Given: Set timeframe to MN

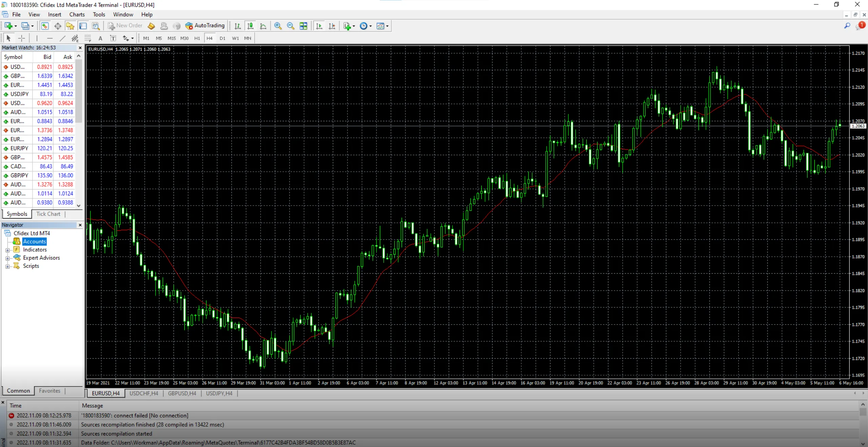Looking at the screenshot, I should tap(248, 38).
